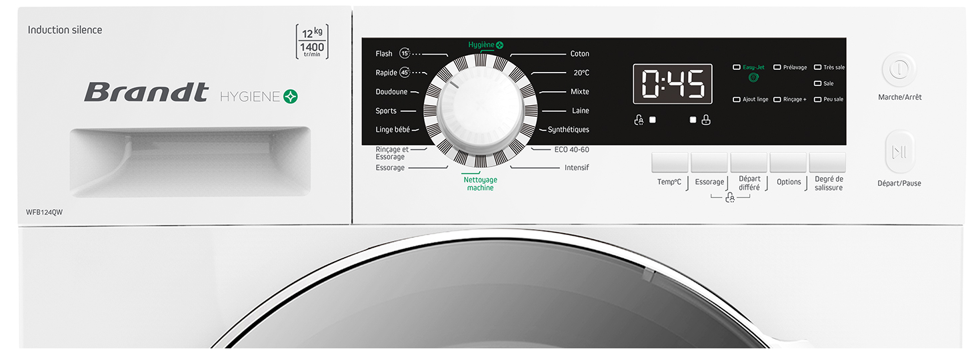The width and height of the screenshot is (980, 357).
Task: Tap the child lock icon on display
Action: pyautogui.click(x=639, y=121)
